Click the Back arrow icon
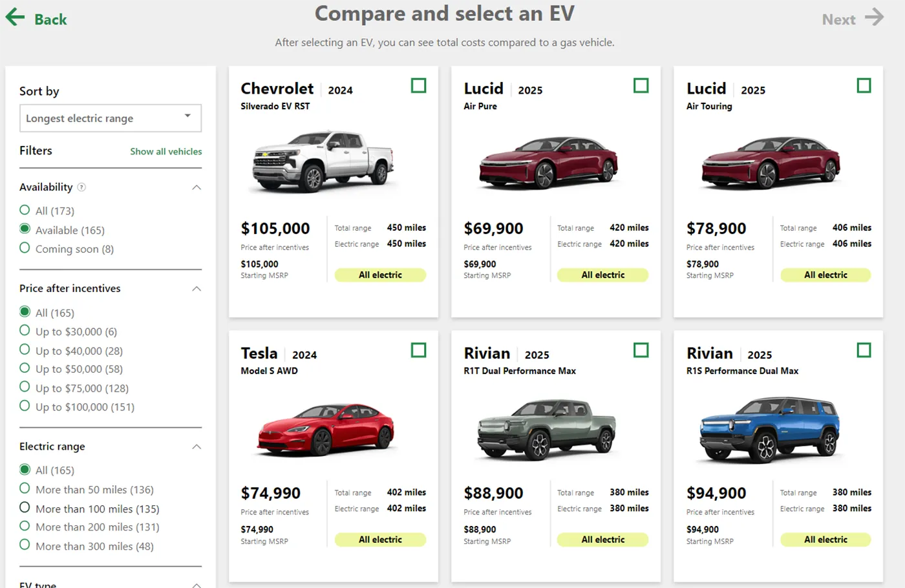 click(x=15, y=17)
